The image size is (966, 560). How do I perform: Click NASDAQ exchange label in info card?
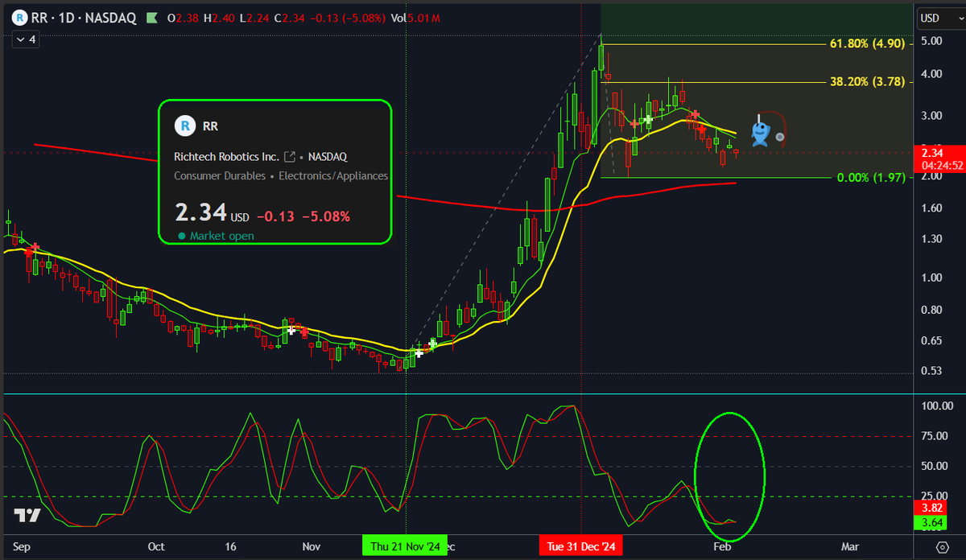[x=328, y=156]
